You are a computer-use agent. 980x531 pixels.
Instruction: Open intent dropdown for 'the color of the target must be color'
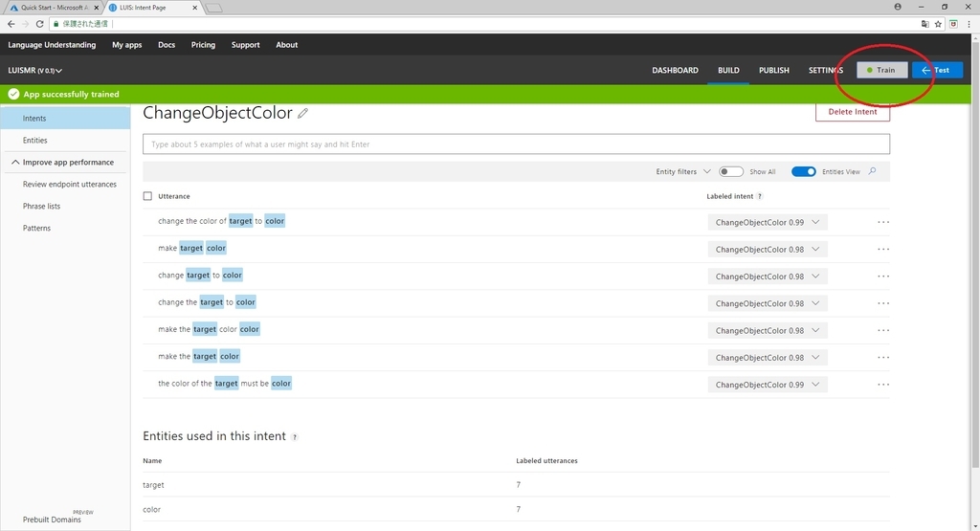(768, 385)
